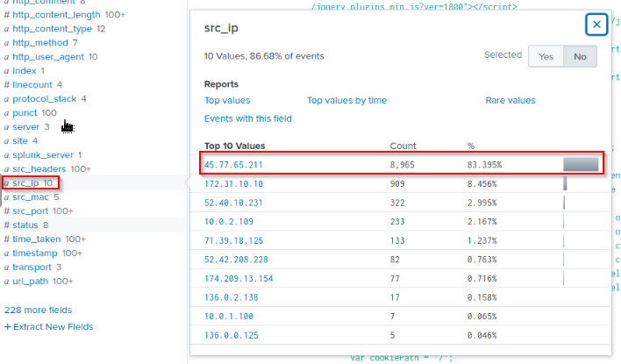621x364 pixels.
Task: Show 228 more fields
Action: tap(38, 310)
